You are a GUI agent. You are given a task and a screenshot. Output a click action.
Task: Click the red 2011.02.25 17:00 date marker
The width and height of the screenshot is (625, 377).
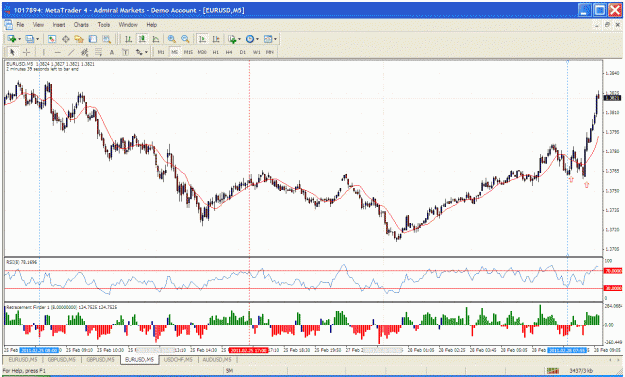click(x=249, y=350)
